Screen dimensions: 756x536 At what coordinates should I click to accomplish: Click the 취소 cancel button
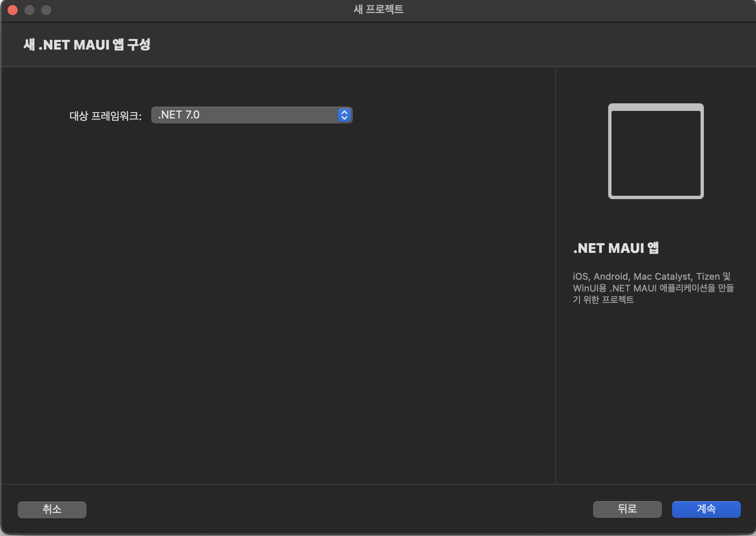coord(52,510)
